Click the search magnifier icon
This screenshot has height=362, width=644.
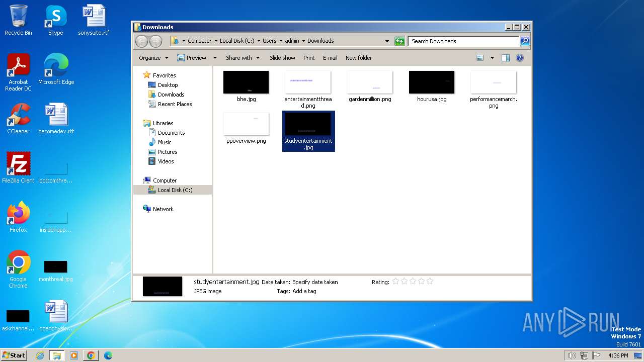click(x=524, y=41)
